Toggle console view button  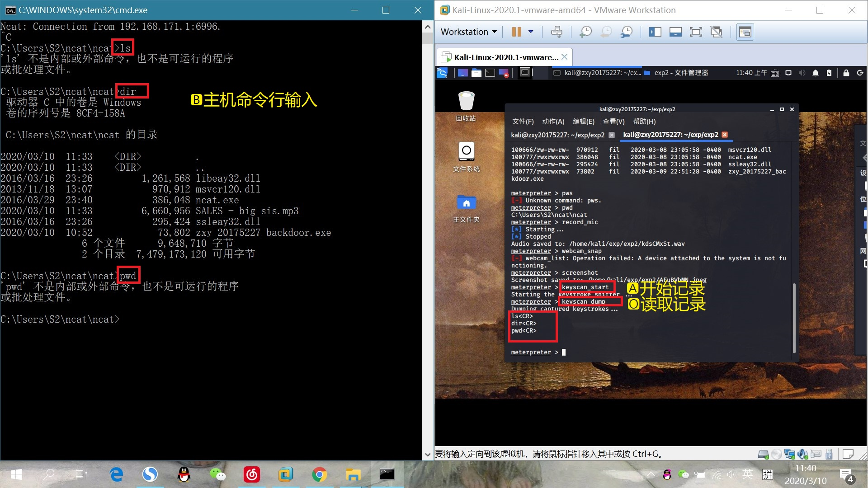pos(745,32)
